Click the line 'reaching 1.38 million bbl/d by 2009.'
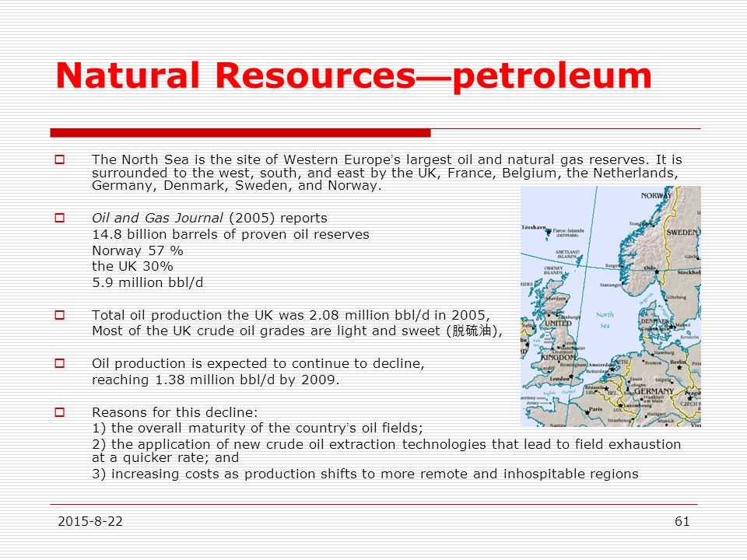The image size is (747, 560). (216, 380)
